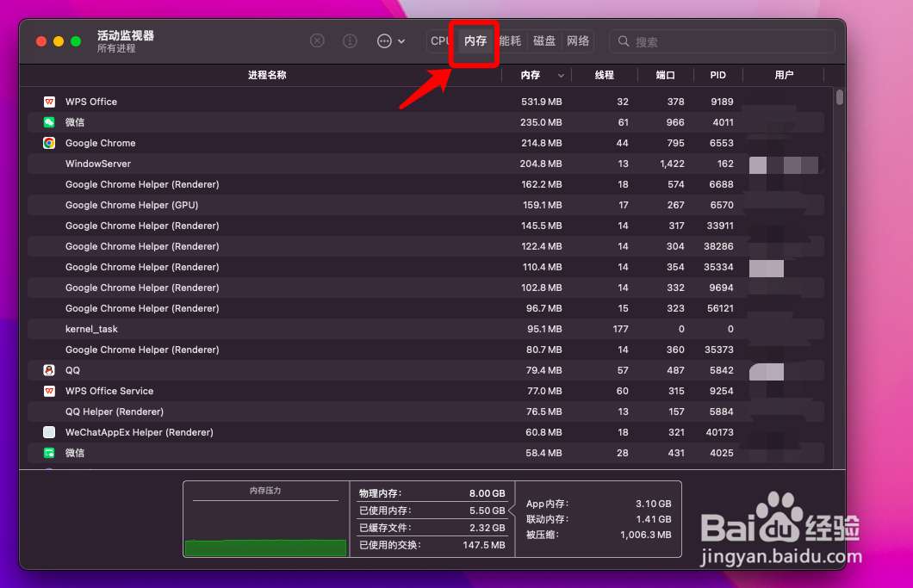Click the WeChat icon in PID 4025 row
Viewport: 913px width, 588px height.
click(x=49, y=453)
